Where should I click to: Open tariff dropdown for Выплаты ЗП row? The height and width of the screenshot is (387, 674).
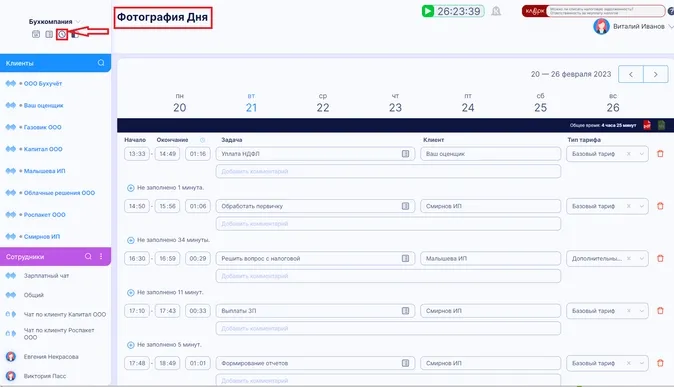click(x=642, y=310)
